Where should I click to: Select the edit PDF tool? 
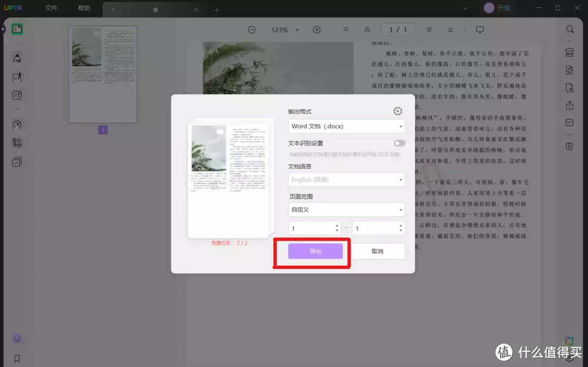(17, 77)
